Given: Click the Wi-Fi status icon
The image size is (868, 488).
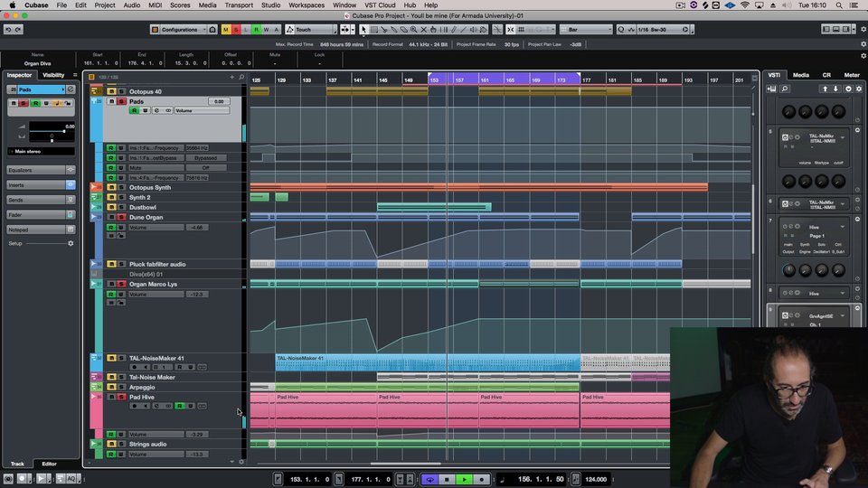Looking at the screenshot, I should [744, 5].
